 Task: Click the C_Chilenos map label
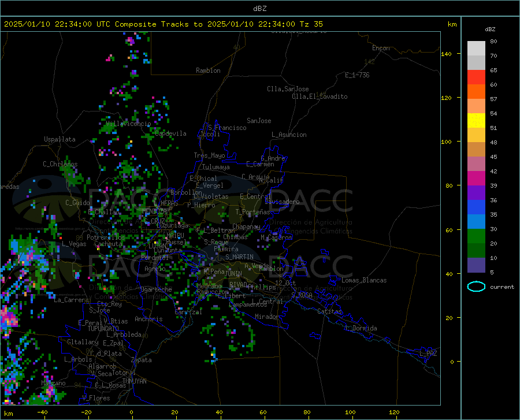(60, 164)
